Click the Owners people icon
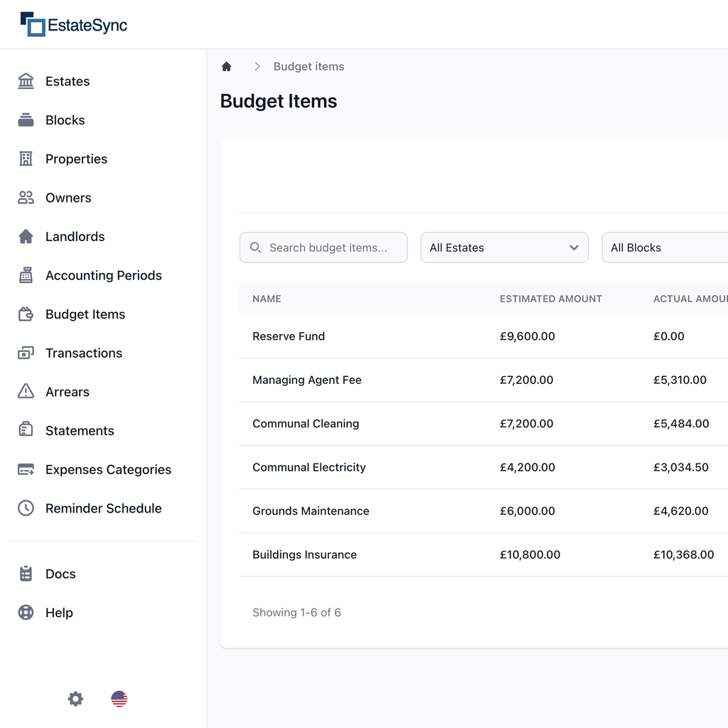Screen dimensions: 728x728 (x=26, y=198)
